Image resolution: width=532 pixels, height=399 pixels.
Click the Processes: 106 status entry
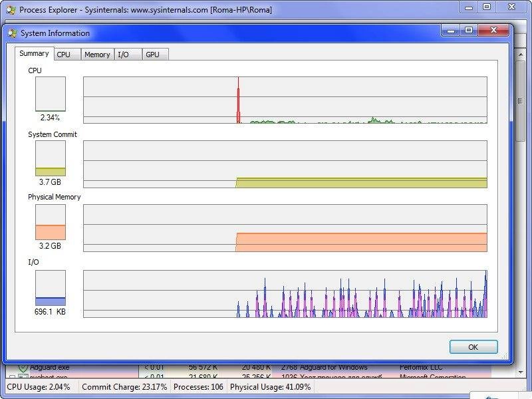click(x=198, y=387)
